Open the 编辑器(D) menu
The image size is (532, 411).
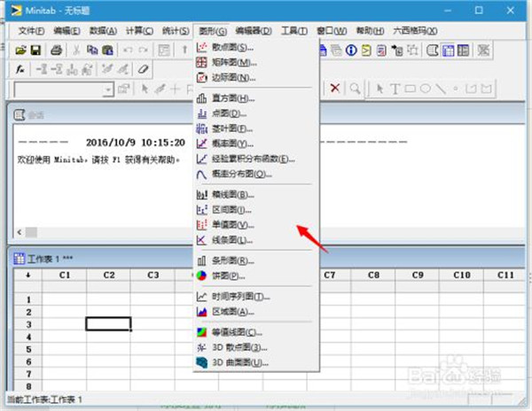point(254,31)
